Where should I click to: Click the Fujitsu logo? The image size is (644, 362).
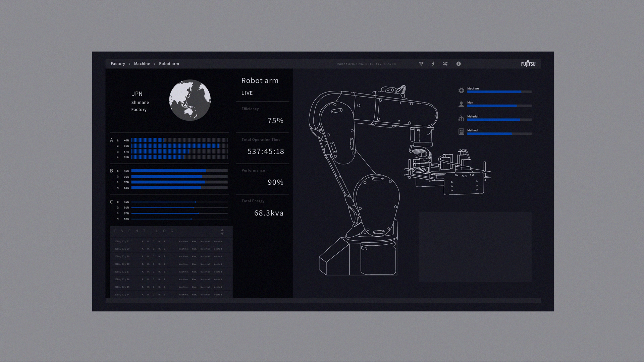click(528, 64)
